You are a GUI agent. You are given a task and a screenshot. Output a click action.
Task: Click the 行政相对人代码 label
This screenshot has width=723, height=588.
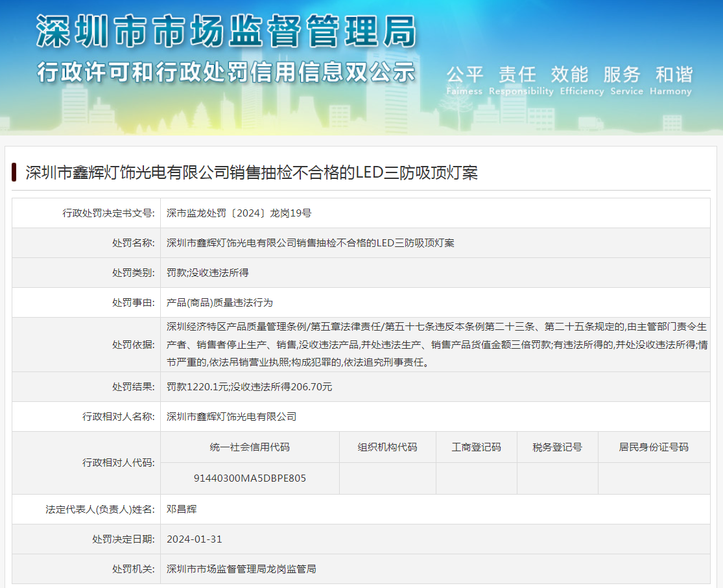(x=119, y=463)
